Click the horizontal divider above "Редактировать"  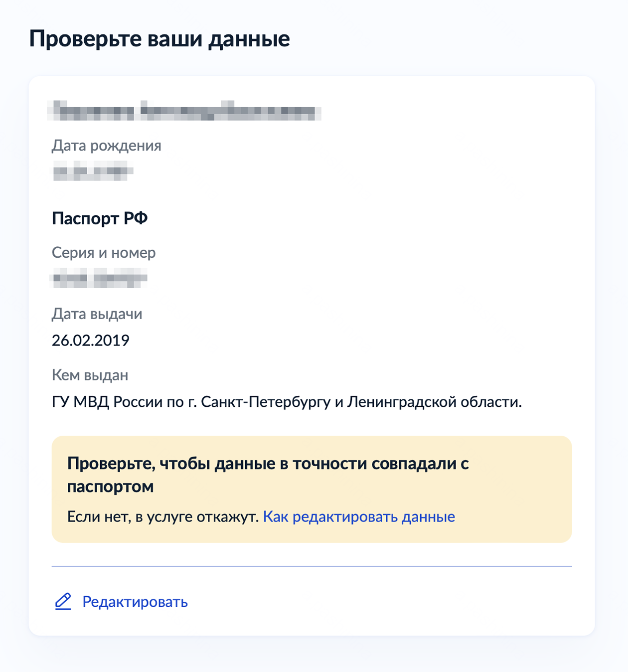click(312, 566)
